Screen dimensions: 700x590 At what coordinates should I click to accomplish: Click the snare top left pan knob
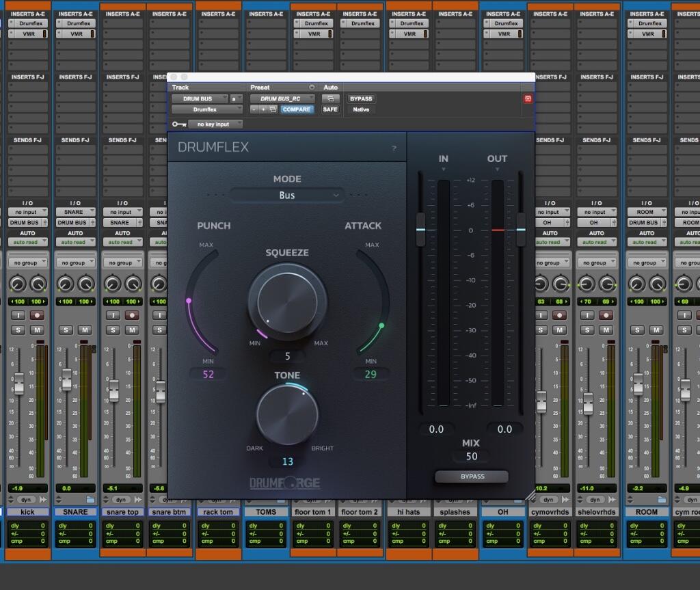[x=113, y=284]
